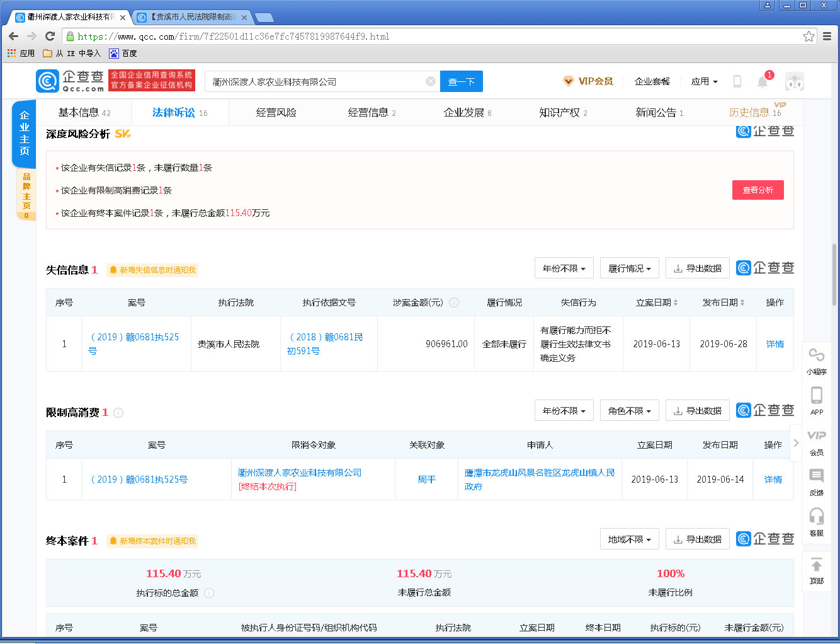The width and height of the screenshot is (840, 644).
Task: Switch to 经营风险 tab
Action: [276, 113]
